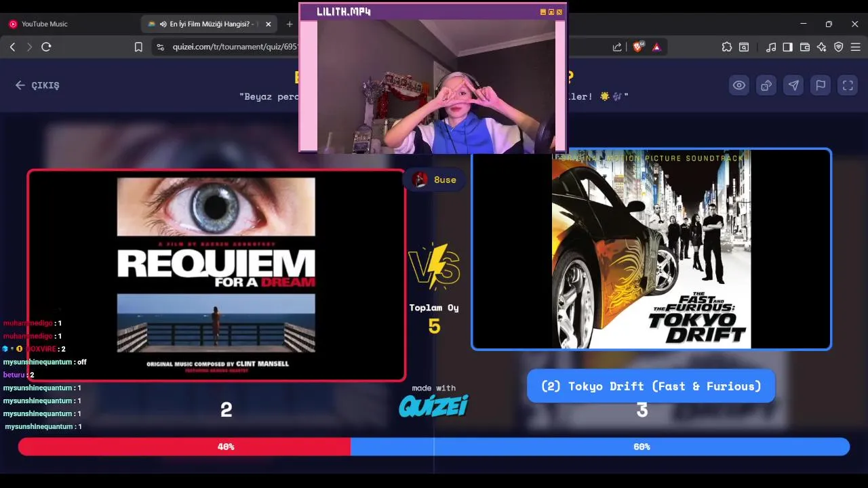Reload the quizei page
This screenshot has width=868, height=488.
point(46,47)
